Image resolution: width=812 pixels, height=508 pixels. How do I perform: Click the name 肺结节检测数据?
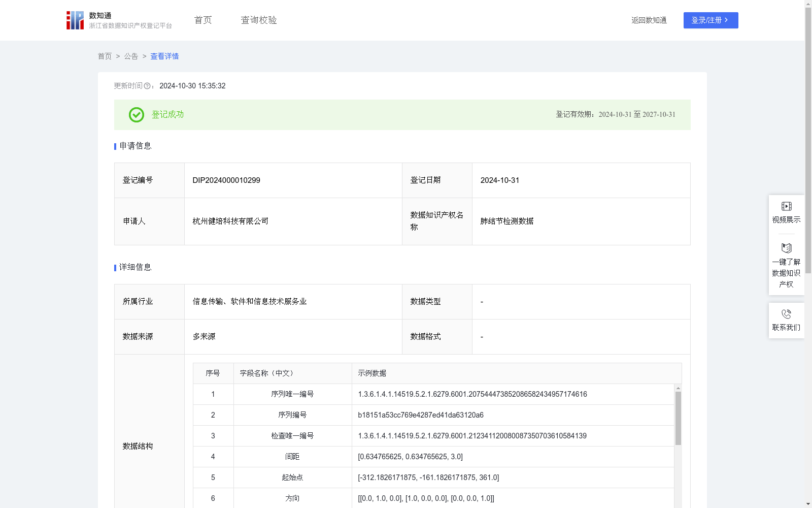coord(507,221)
